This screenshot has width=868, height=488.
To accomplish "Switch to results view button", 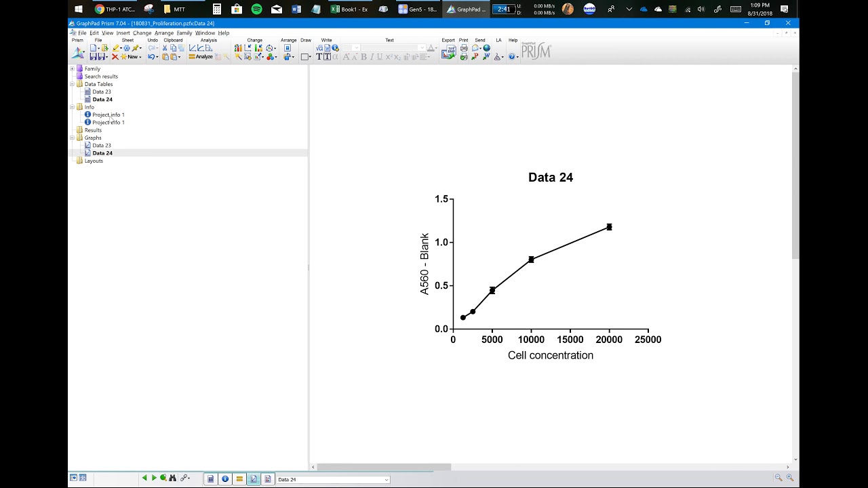I will coord(239,479).
